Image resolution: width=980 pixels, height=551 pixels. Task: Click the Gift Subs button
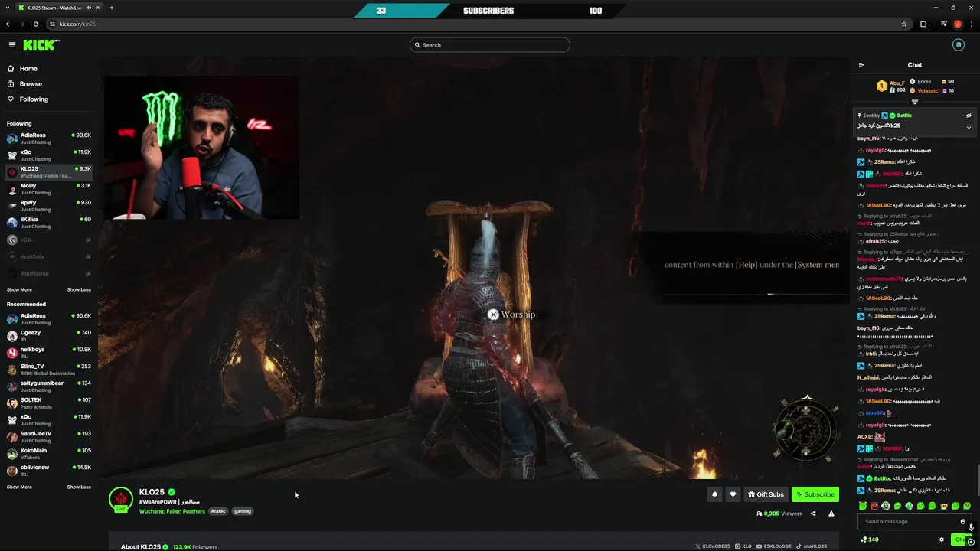point(766,494)
